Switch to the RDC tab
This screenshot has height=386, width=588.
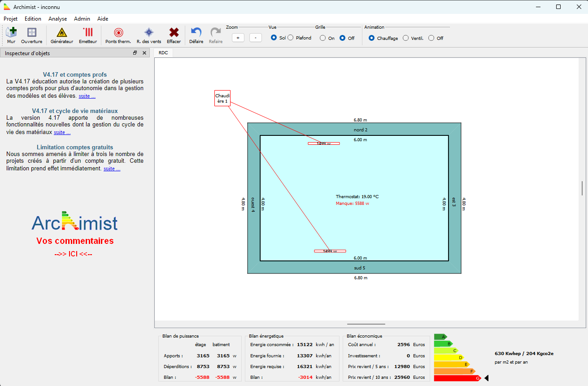(x=163, y=53)
